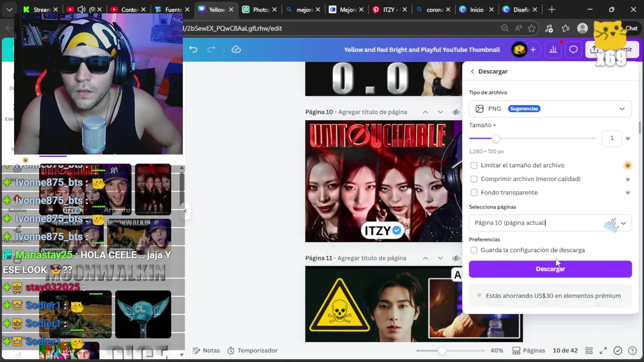Enter fullscreen presentation mode
Image resolution: width=644 pixels, height=362 pixels.
pyautogui.click(x=603, y=350)
